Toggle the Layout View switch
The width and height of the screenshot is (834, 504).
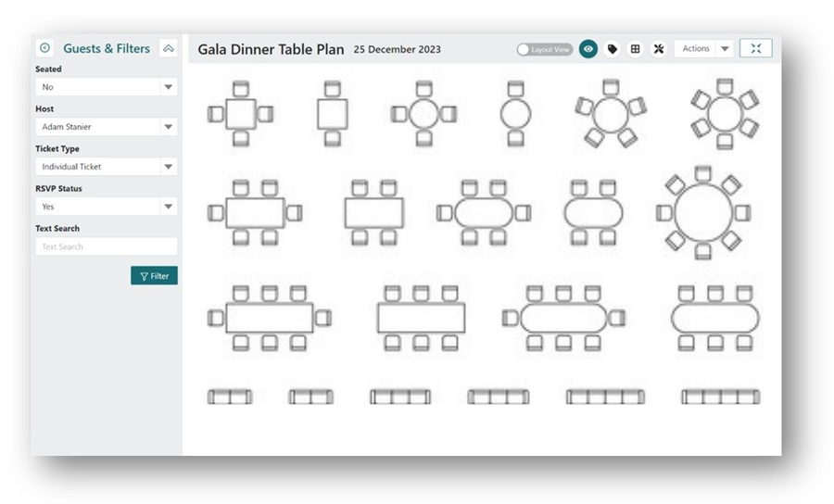pyautogui.click(x=545, y=49)
